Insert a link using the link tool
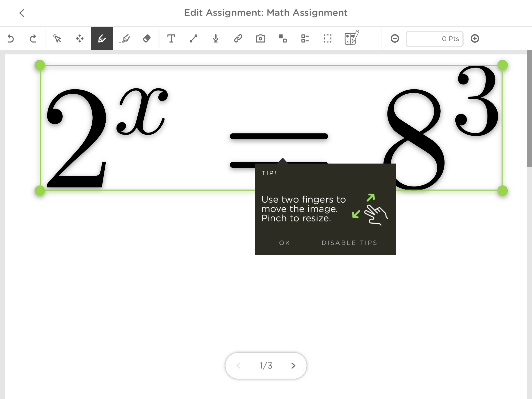 click(238, 38)
